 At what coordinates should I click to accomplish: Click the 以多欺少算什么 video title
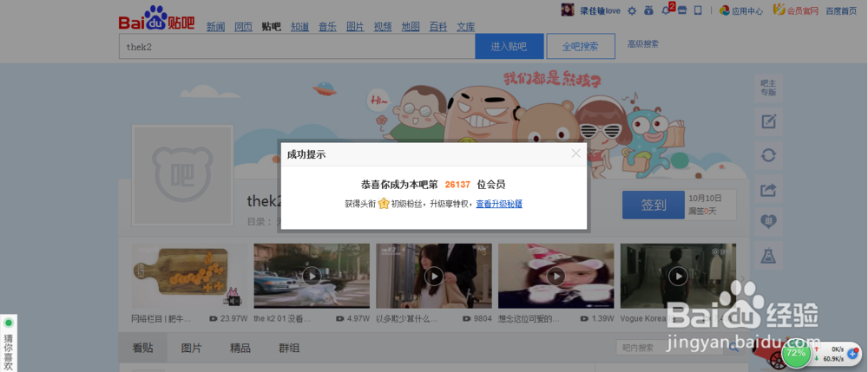tap(405, 319)
